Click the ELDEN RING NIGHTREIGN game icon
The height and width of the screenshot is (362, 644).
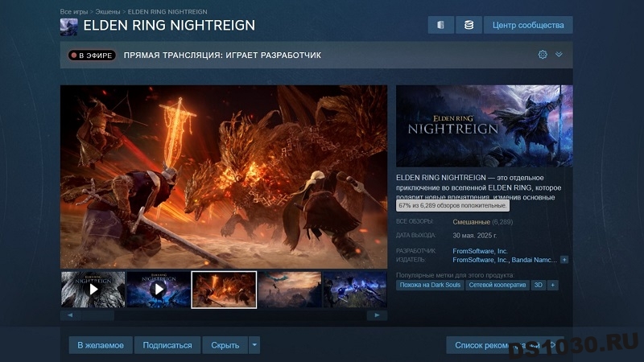[x=68, y=27]
